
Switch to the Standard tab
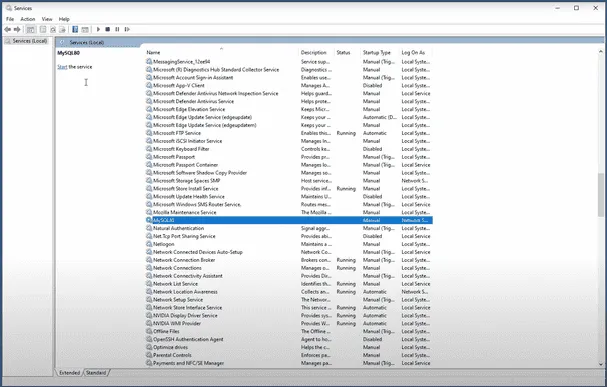[x=96, y=373]
